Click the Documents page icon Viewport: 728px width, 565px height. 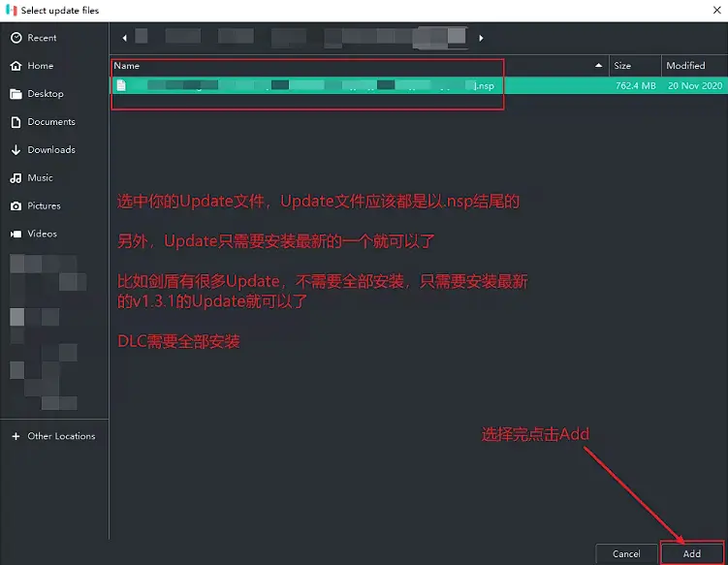tap(16, 122)
